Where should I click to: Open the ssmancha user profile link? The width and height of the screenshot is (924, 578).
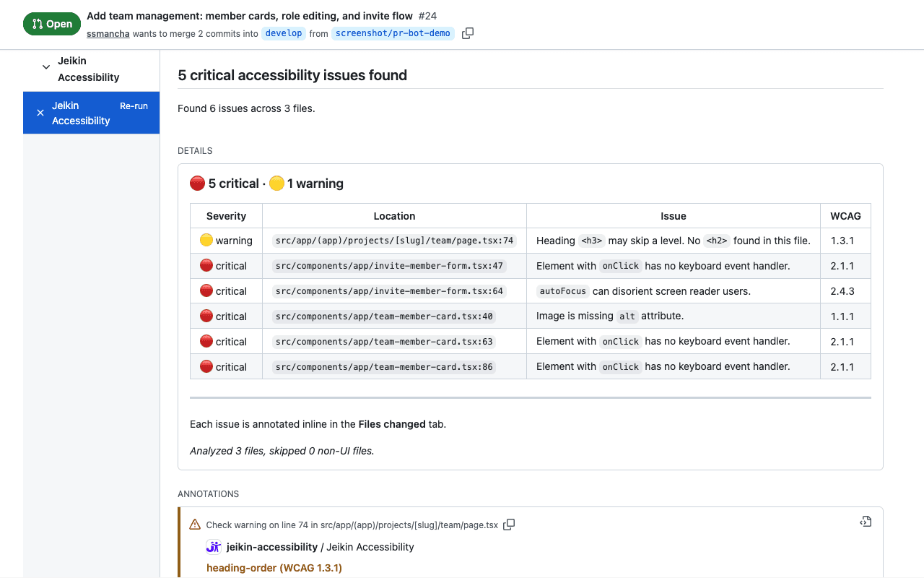[108, 33]
